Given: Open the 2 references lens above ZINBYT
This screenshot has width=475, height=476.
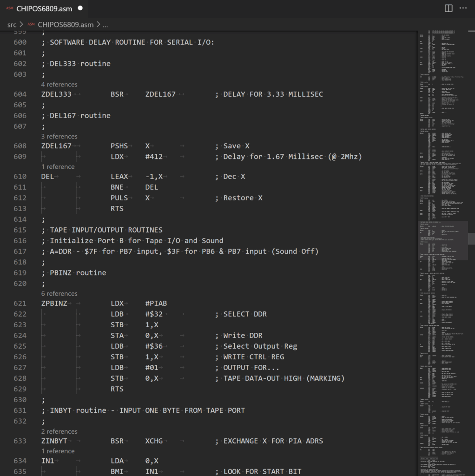Looking at the screenshot, I should click(x=59, y=431).
